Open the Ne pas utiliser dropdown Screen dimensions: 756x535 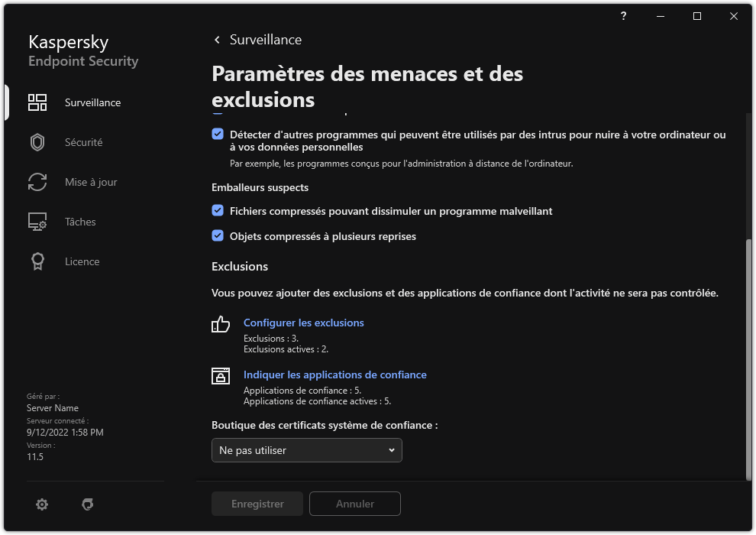(x=306, y=450)
